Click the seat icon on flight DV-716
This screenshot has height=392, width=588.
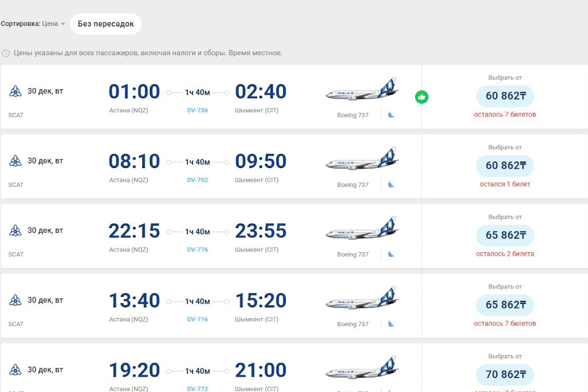tap(391, 324)
